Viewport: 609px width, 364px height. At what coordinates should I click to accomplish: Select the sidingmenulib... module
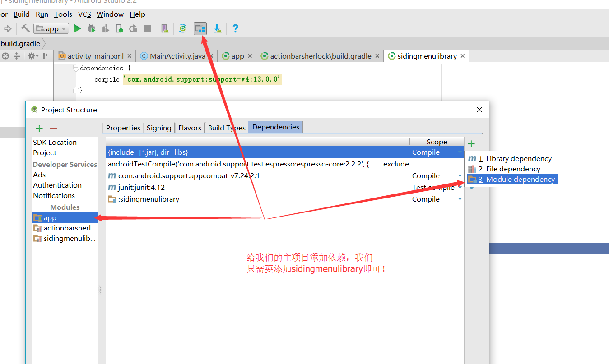[x=65, y=239]
